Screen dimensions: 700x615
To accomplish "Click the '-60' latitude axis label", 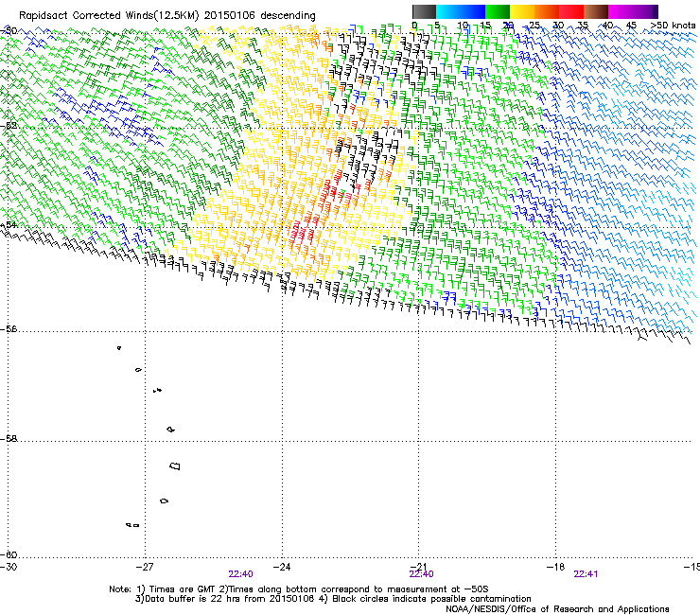I will [9, 555].
